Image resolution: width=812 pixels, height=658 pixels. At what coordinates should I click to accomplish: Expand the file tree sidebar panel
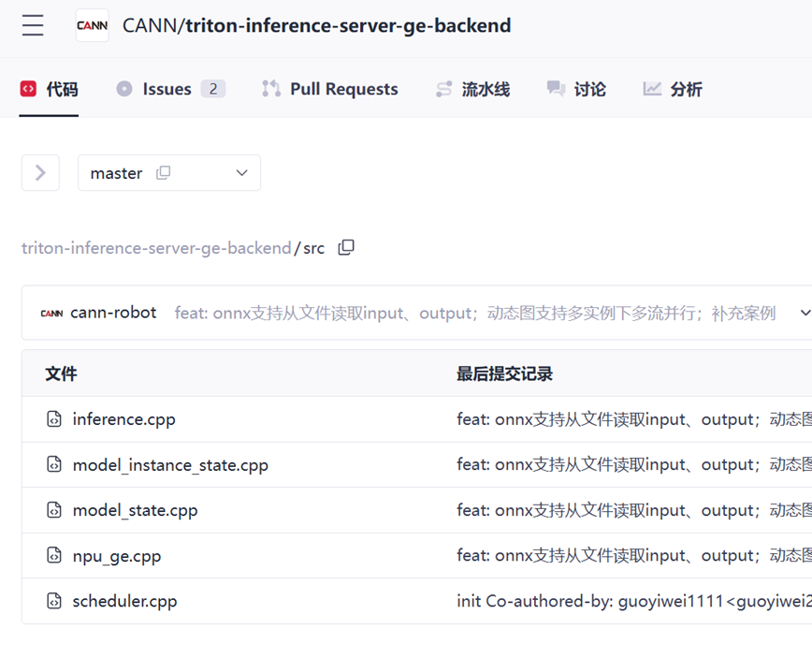40,173
